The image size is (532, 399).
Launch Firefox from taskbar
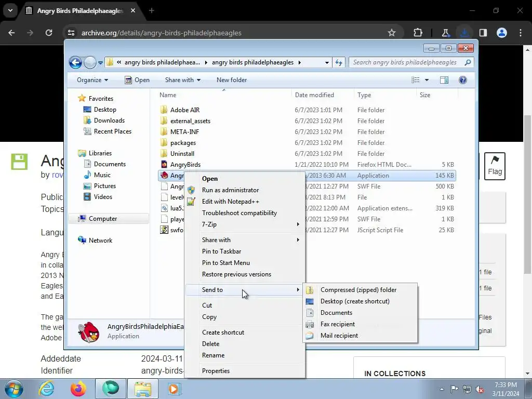point(78,389)
